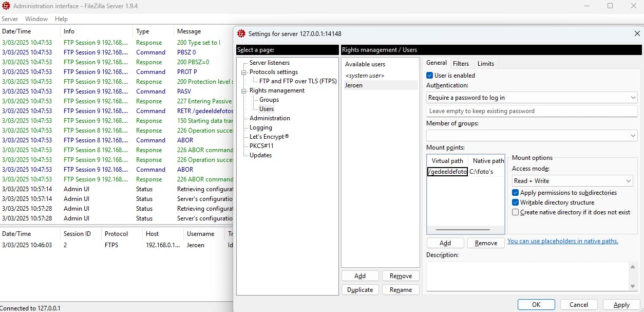Click Remove under Available users
Screen dimensions: 644x312
click(x=401, y=276)
